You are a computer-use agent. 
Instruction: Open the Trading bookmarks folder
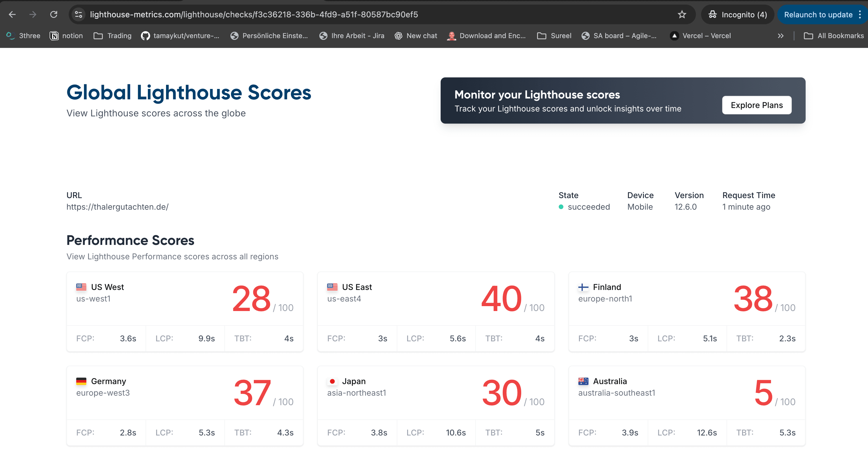[x=112, y=35]
